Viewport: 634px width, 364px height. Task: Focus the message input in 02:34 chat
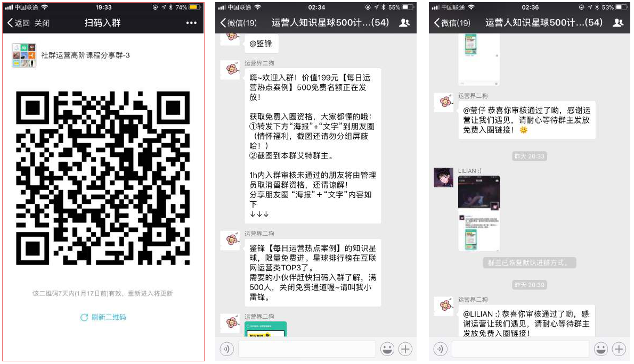pos(306,349)
